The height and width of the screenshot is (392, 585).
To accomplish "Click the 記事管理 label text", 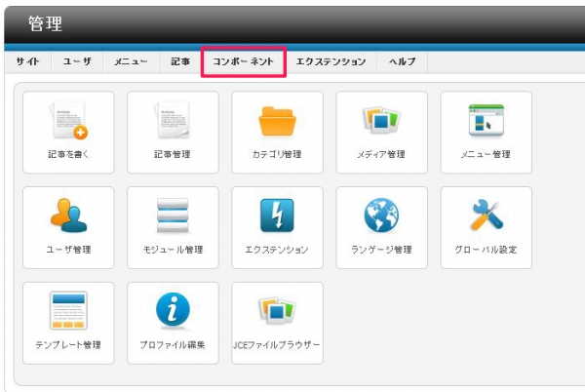I will [173, 154].
